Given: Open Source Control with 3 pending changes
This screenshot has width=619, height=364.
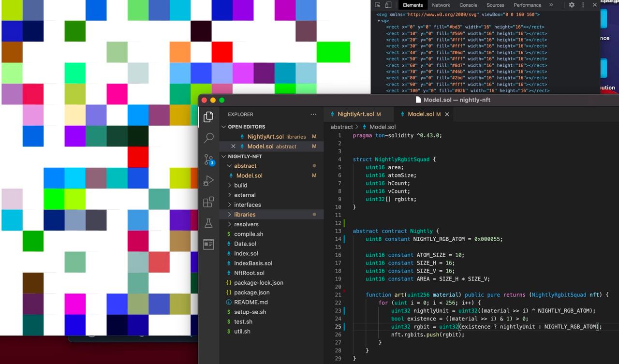Looking at the screenshot, I should pos(208,160).
